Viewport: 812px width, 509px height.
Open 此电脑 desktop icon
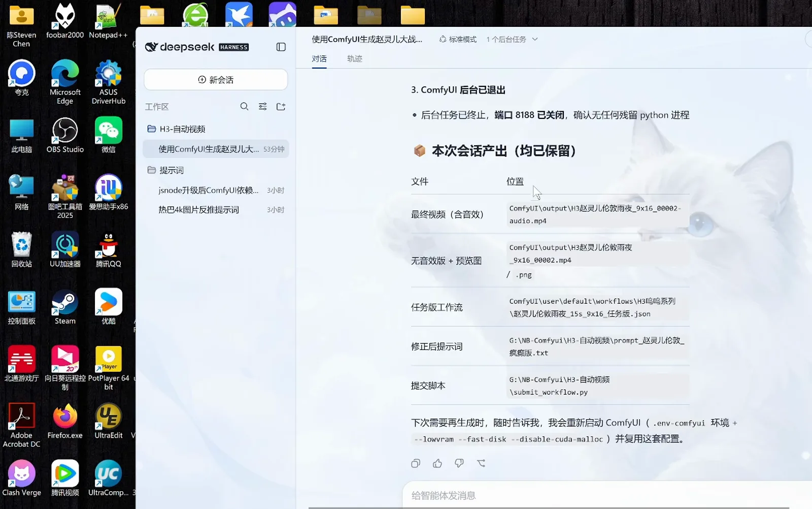point(21,135)
